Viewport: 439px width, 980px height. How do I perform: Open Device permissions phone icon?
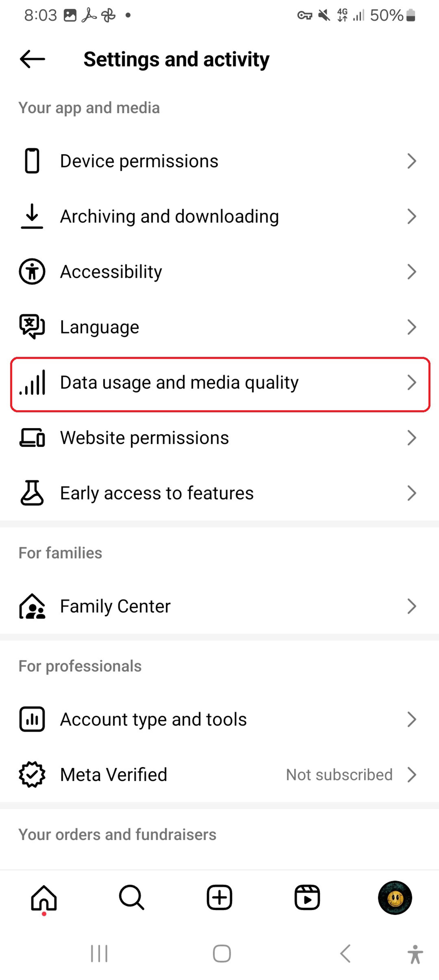[x=32, y=161]
